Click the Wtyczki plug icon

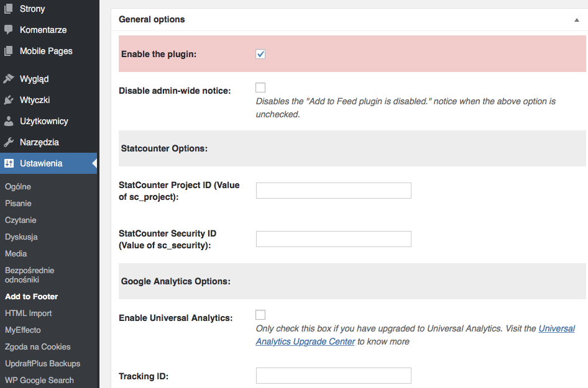point(8,100)
